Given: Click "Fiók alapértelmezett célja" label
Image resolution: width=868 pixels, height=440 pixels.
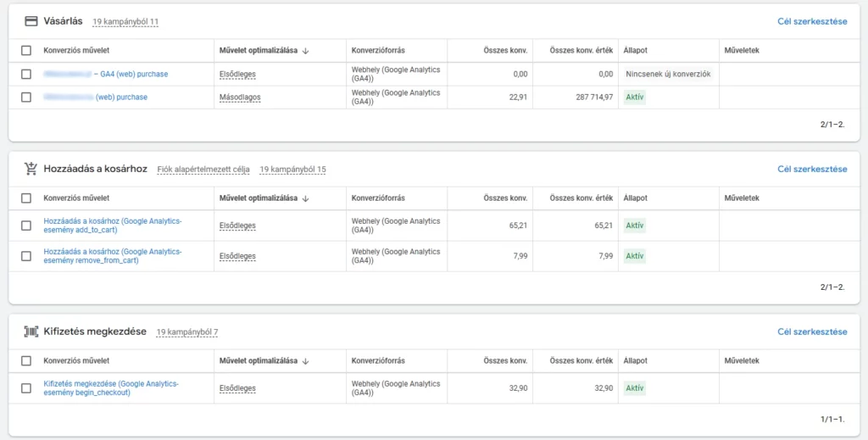Looking at the screenshot, I should tap(203, 170).
